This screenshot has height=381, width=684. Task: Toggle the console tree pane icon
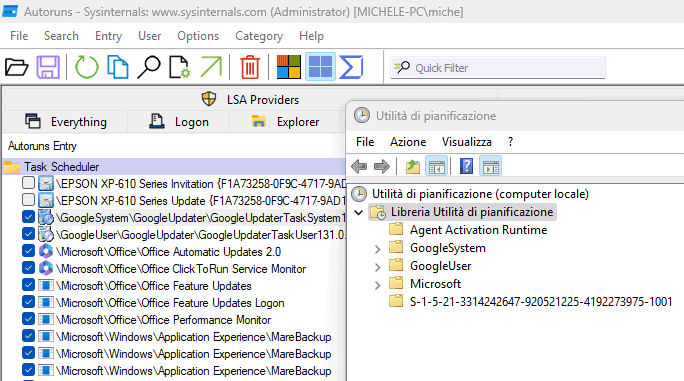tap(437, 166)
